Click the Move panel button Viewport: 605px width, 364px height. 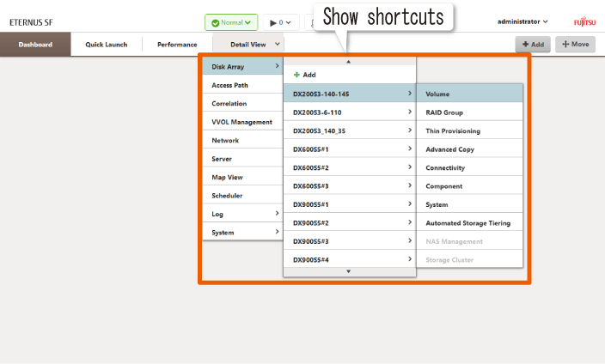tap(575, 45)
